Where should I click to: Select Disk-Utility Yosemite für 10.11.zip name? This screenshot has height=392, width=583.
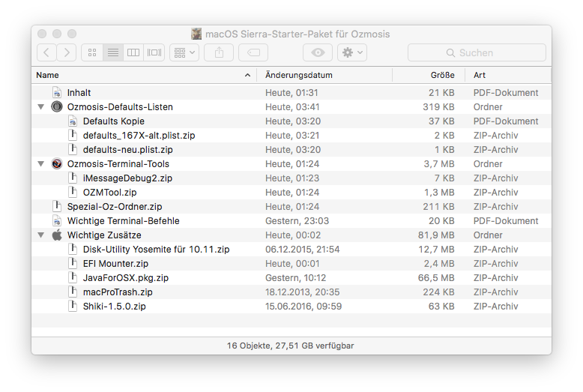point(156,249)
